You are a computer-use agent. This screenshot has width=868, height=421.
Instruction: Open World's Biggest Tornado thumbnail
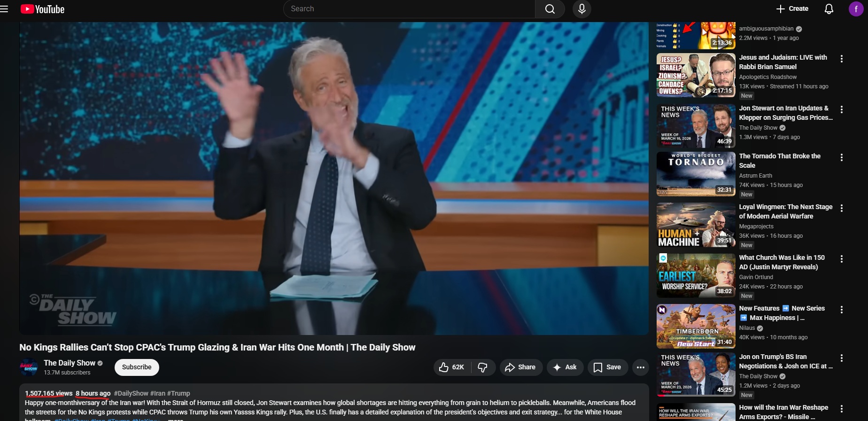(696, 174)
